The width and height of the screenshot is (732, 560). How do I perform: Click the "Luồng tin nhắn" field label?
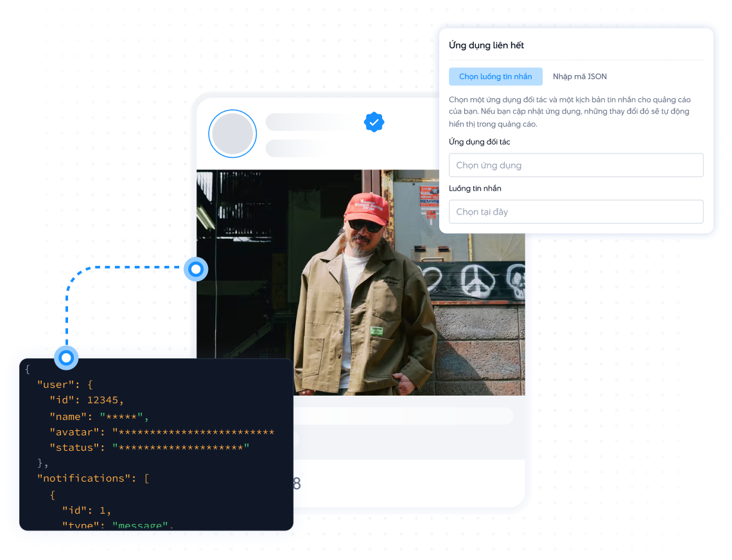475,188
